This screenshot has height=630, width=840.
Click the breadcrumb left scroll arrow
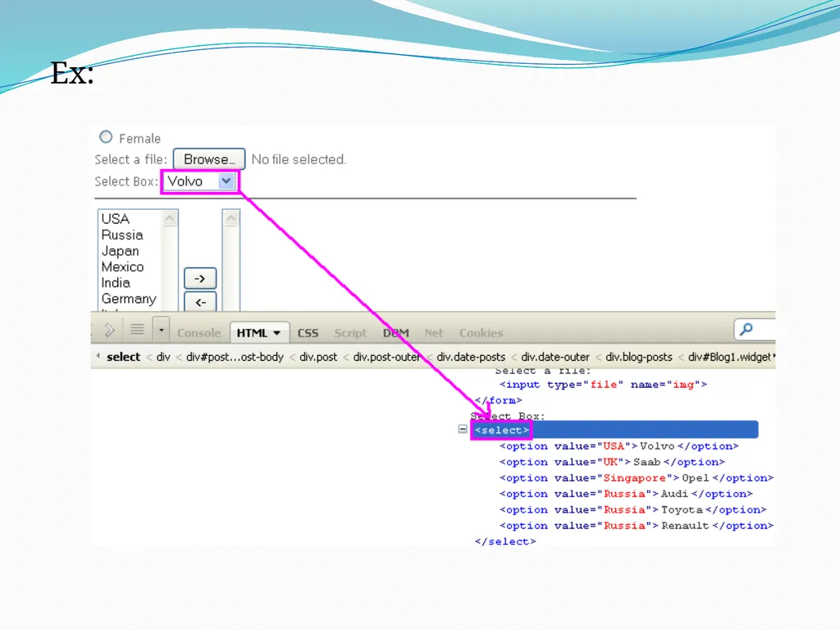98,356
